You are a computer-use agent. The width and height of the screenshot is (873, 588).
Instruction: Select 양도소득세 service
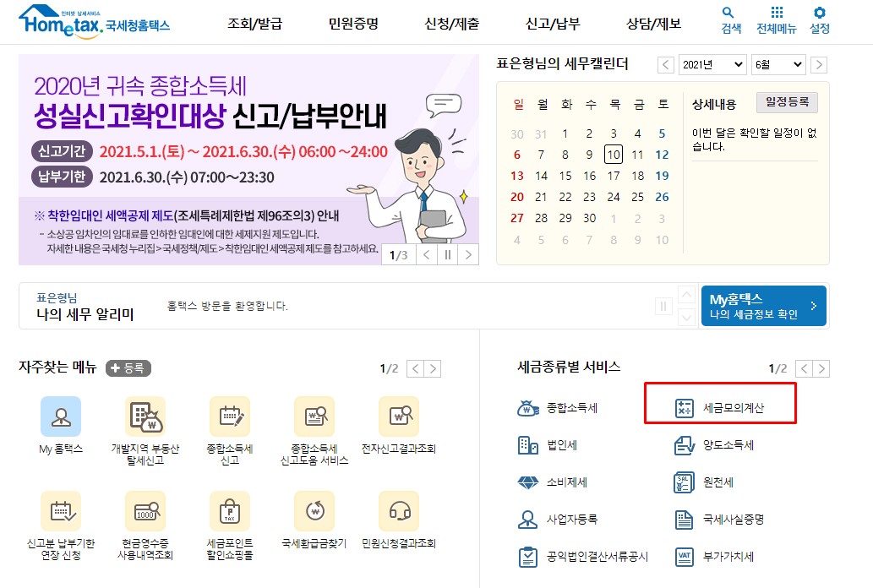[x=714, y=445]
